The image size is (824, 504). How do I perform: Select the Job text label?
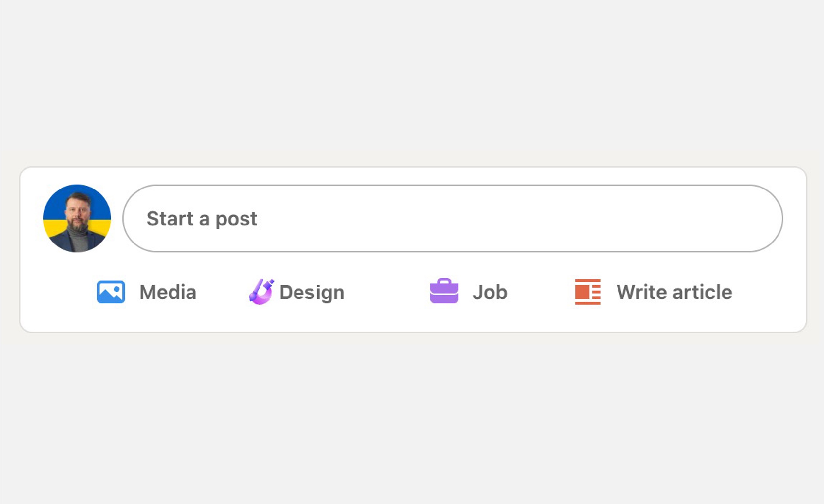(x=490, y=292)
